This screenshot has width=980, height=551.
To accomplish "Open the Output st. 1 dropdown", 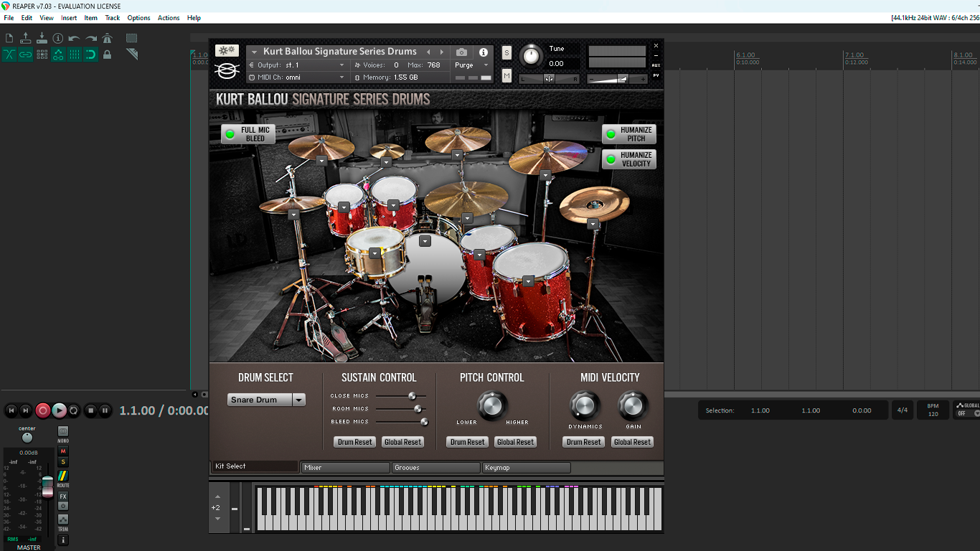I will [297, 65].
